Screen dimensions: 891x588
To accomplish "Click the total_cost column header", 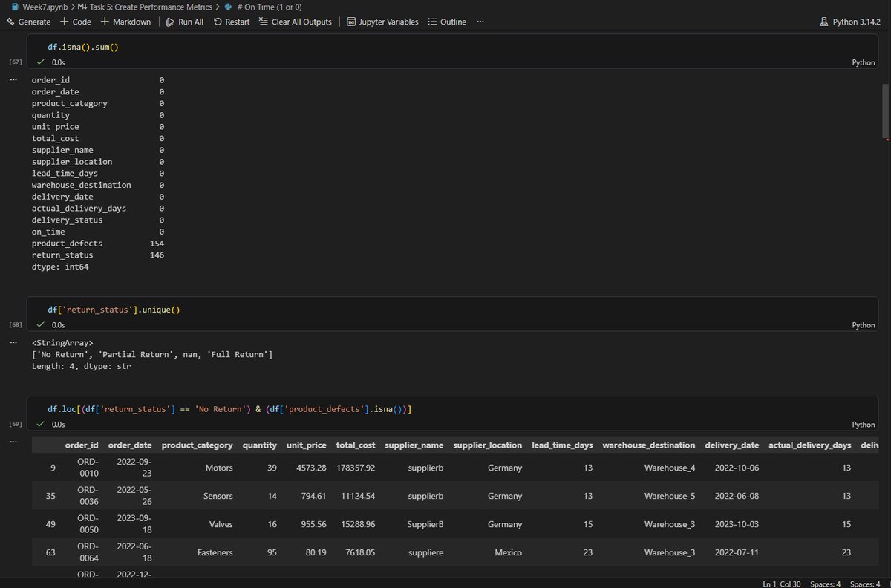I will pyautogui.click(x=356, y=445).
